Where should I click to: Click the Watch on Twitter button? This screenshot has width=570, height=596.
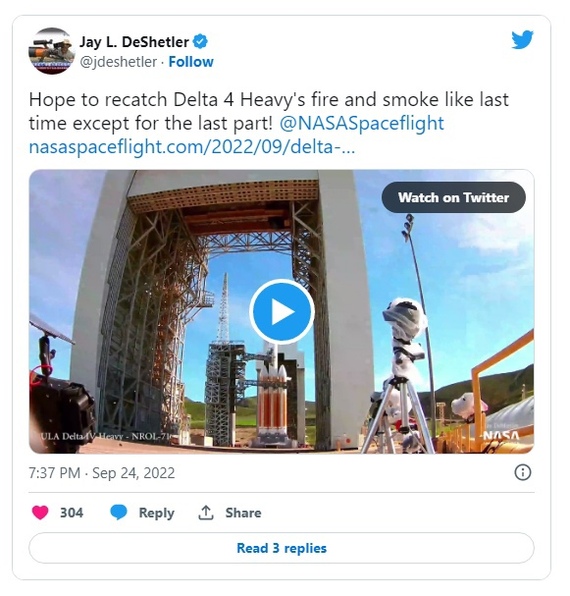(x=453, y=197)
